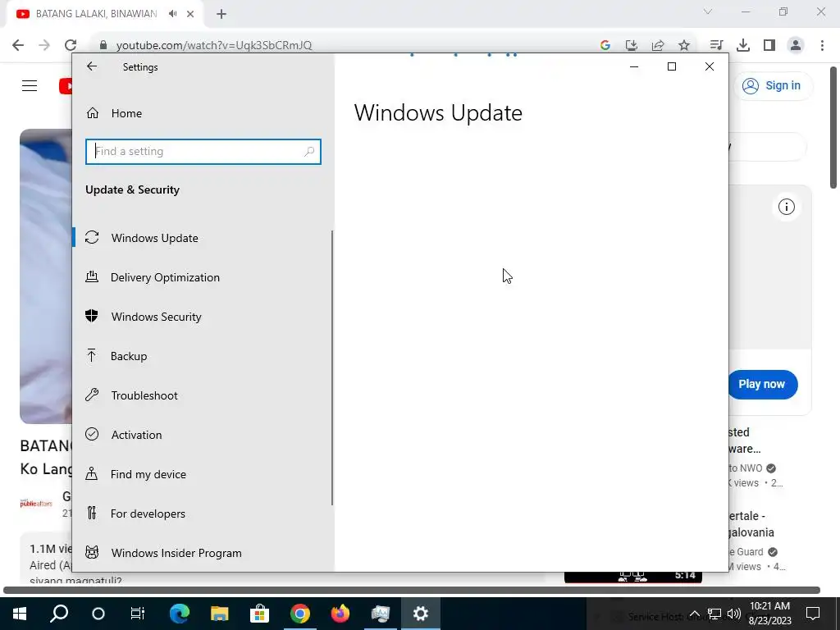
Task: Open Cortana from taskbar
Action: pos(98,614)
